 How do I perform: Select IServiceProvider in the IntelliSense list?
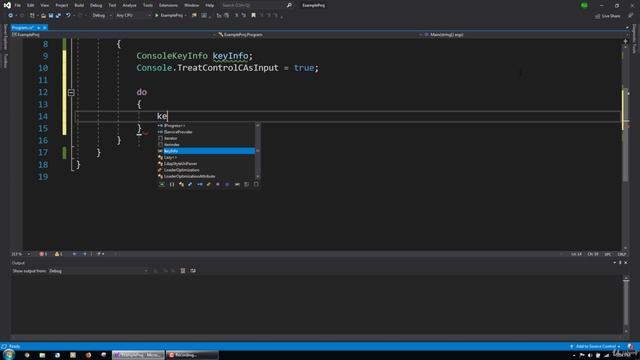(206, 132)
